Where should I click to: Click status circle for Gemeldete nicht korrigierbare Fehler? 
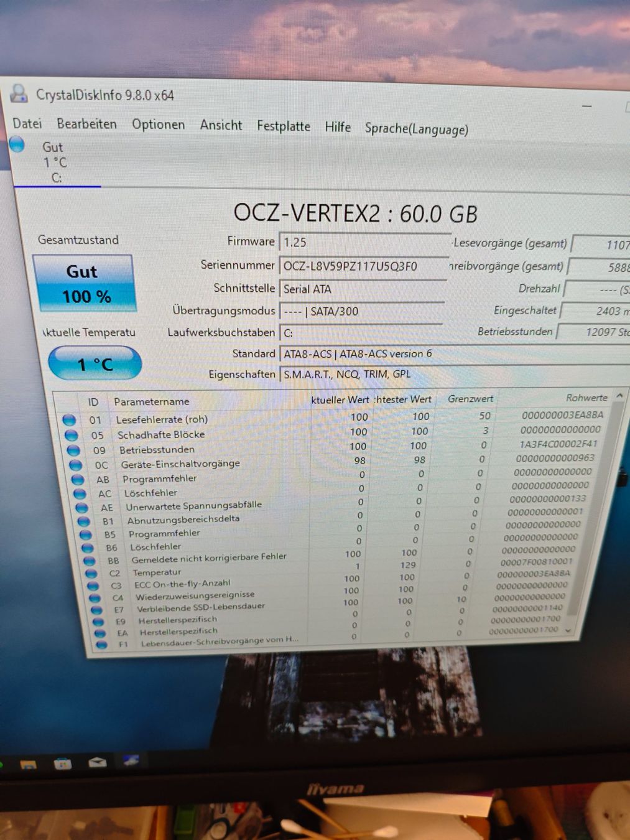[90, 561]
